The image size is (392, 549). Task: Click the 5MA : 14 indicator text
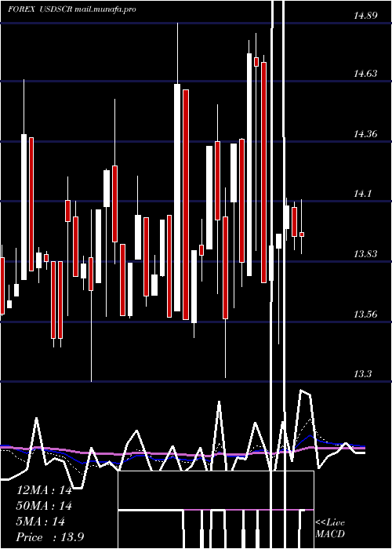[x=41, y=522]
